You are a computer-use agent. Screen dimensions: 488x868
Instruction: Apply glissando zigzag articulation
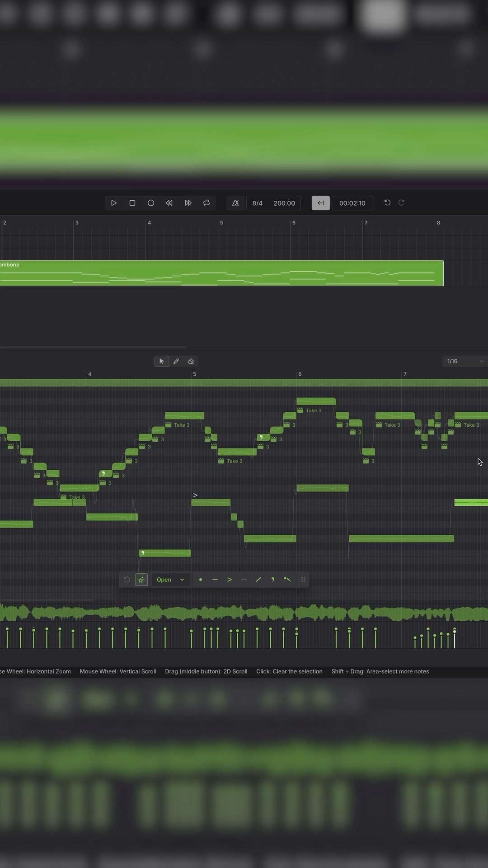[258, 580]
